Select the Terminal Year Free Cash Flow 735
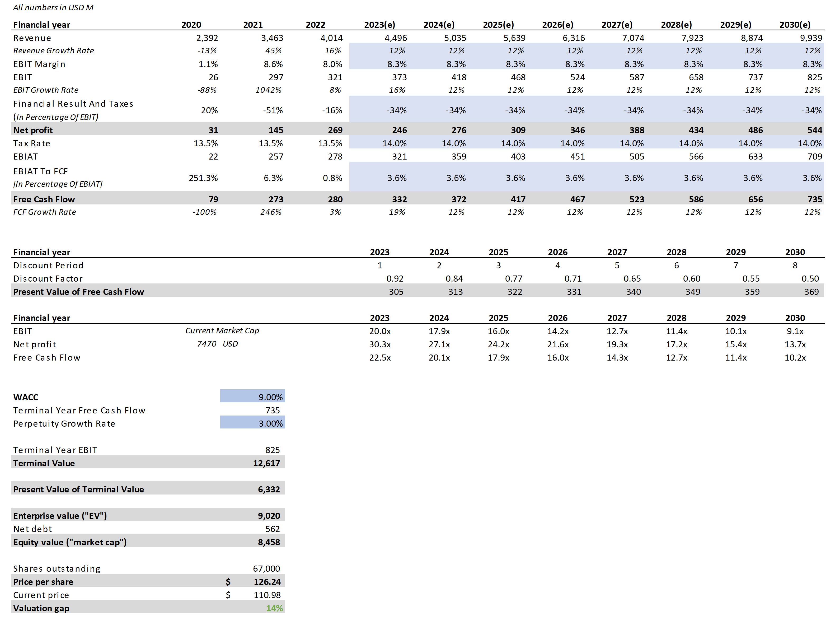 click(272, 410)
